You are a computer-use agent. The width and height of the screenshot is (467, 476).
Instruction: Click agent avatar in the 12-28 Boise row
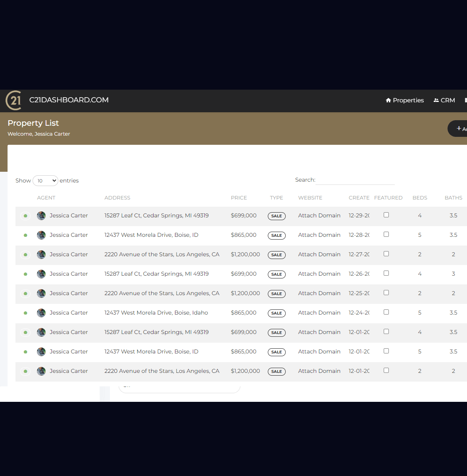coord(41,235)
